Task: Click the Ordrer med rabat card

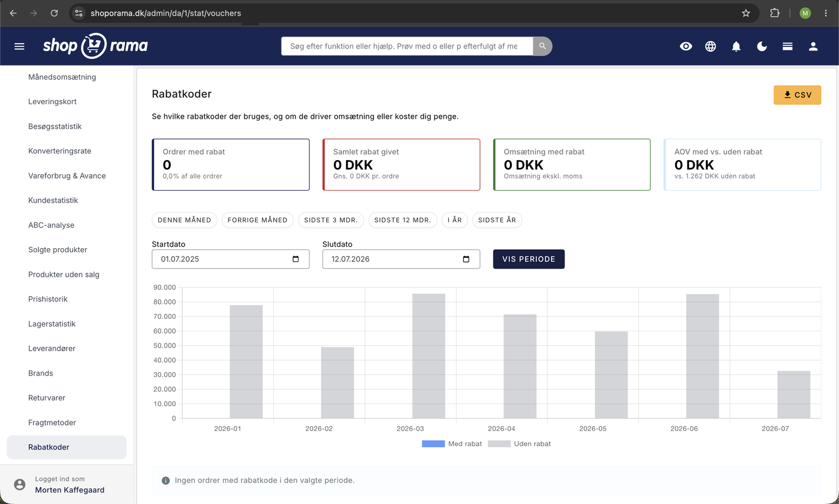Action: pyautogui.click(x=231, y=165)
